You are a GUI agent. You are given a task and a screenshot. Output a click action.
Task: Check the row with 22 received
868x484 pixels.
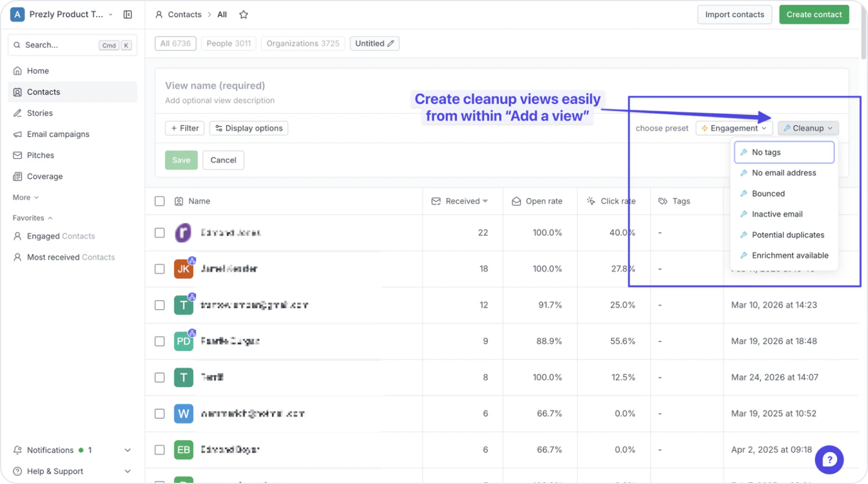(x=160, y=233)
